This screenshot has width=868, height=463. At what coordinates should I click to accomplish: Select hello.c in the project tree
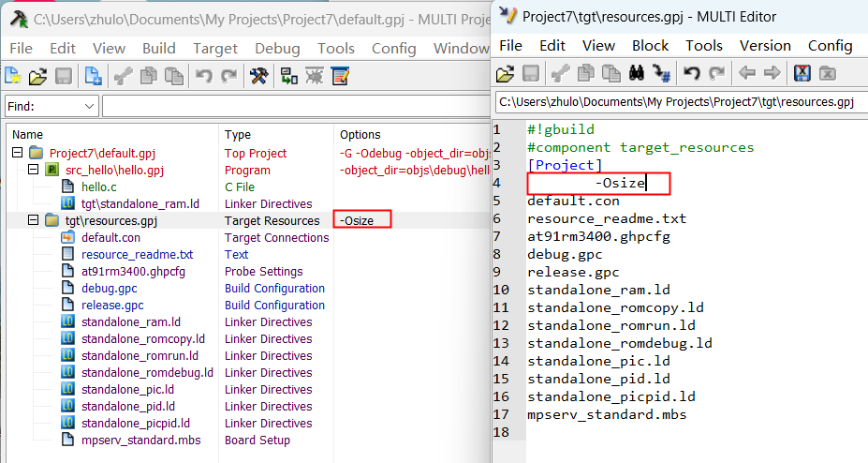click(98, 187)
